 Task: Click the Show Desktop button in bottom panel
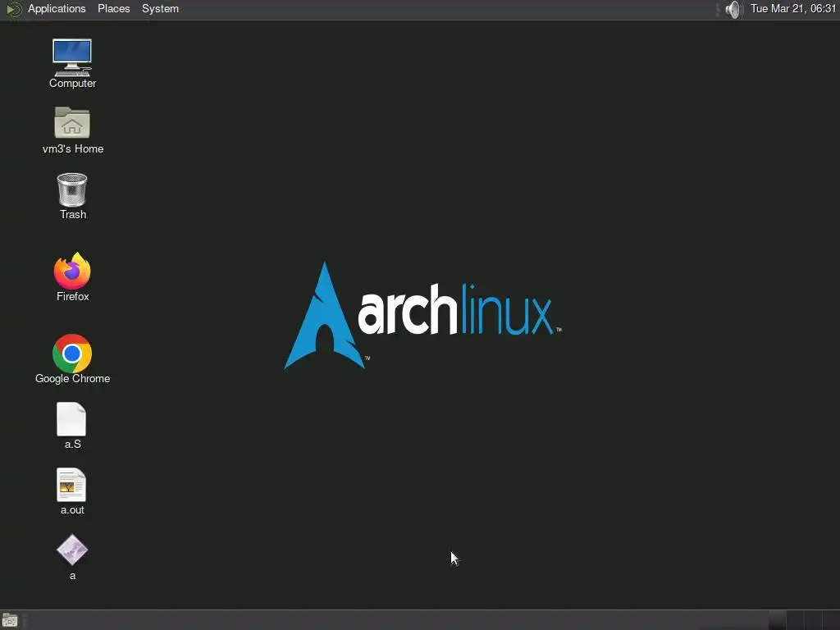[x=10, y=620]
